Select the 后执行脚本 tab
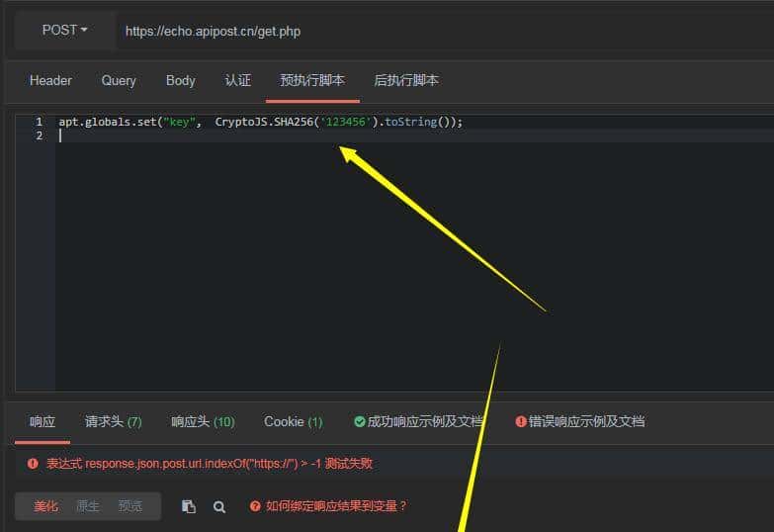This screenshot has width=774, height=532. (405, 80)
